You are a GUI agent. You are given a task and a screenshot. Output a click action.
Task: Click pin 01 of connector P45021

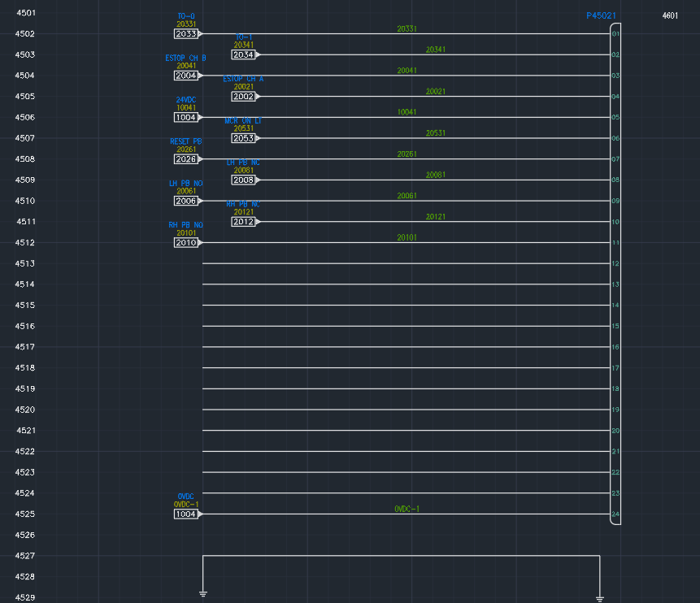615,34
